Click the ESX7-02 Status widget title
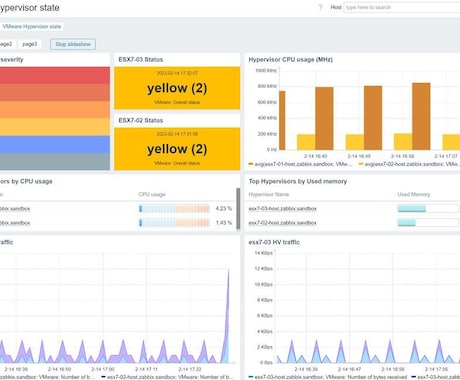Screen dimensions: 460x380 (141, 120)
